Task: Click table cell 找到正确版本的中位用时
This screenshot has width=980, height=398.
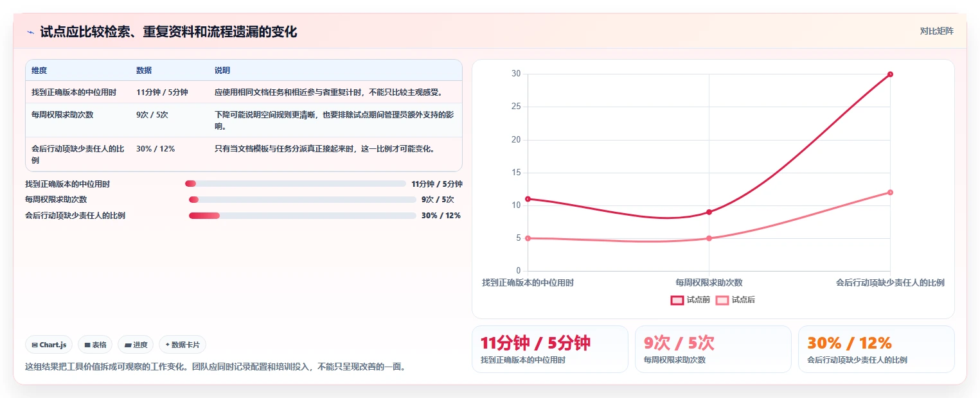Action: coord(74,92)
